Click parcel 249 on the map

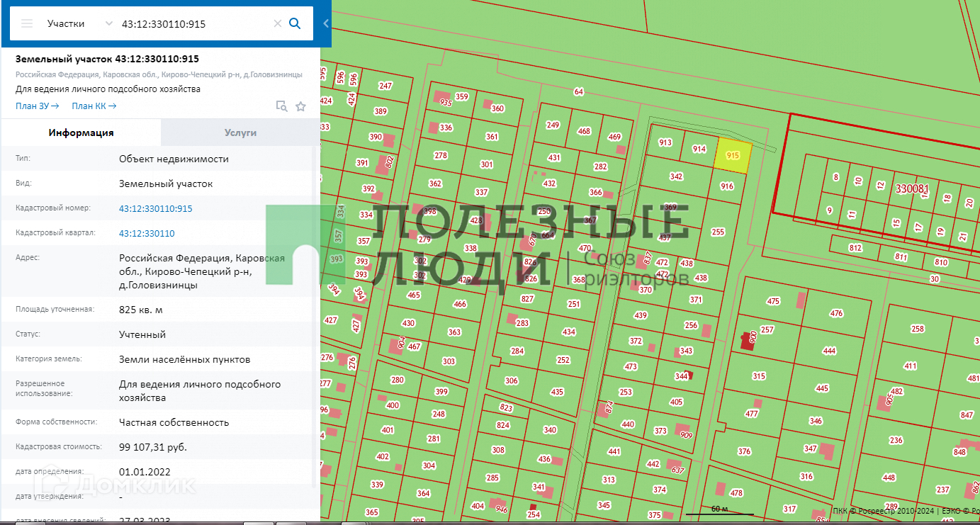[553, 125]
